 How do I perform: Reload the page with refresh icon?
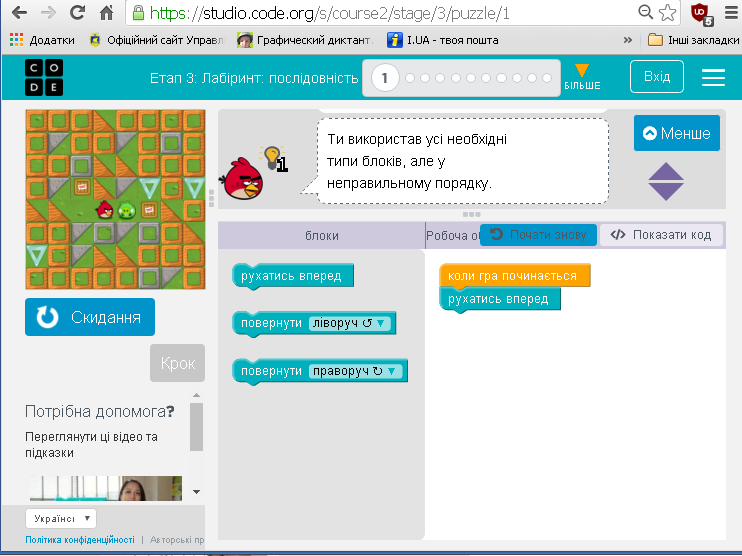pyautogui.click(x=77, y=13)
